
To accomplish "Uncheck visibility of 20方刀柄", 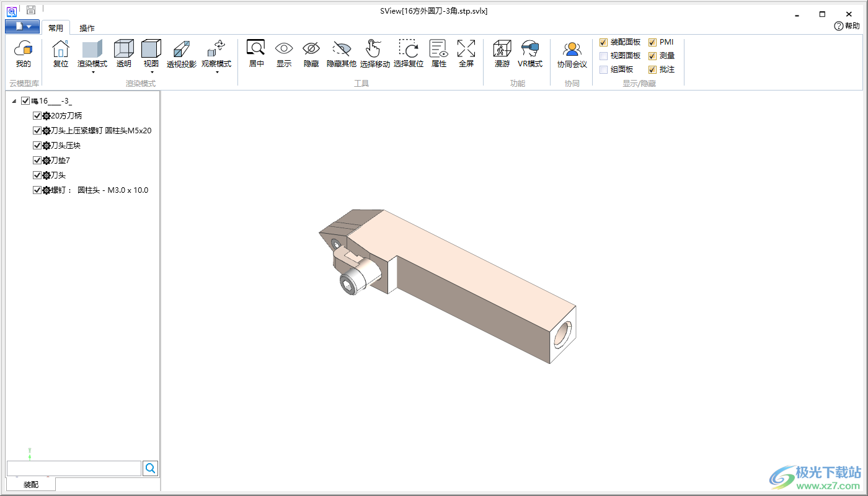I will 37,115.
